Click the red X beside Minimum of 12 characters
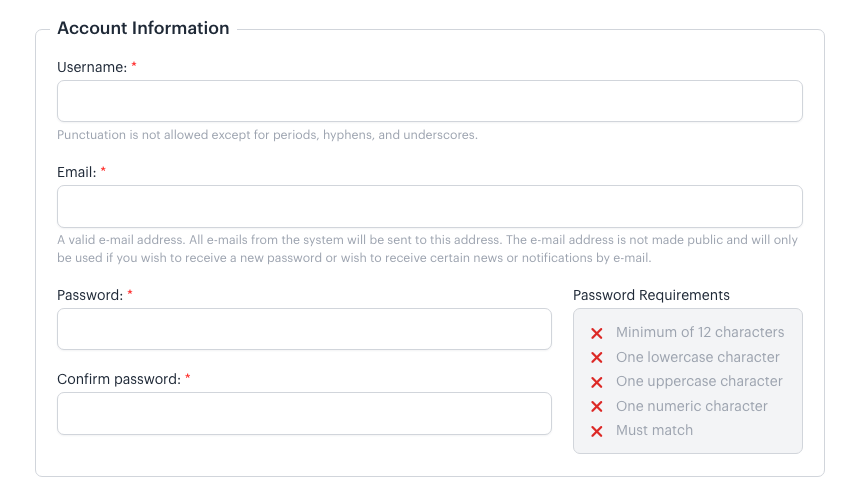The height and width of the screenshot is (502, 860). coord(597,333)
